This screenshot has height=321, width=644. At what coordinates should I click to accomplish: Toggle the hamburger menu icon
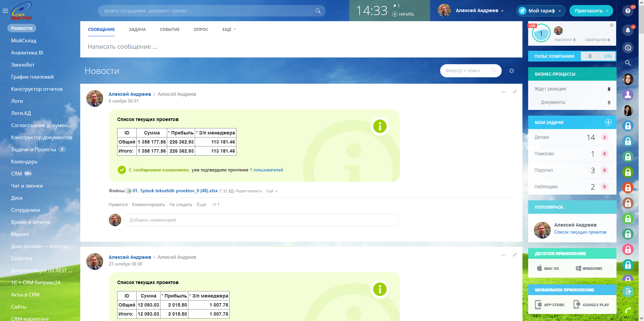coord(5,11)
